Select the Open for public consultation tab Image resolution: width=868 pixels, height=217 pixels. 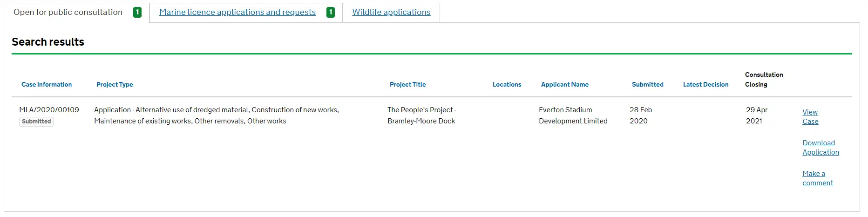click(68, 12)
